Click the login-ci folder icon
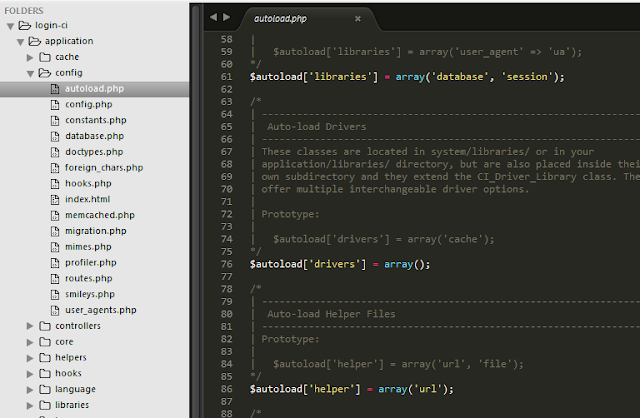The image size is (640, 418). coord(25,26)
